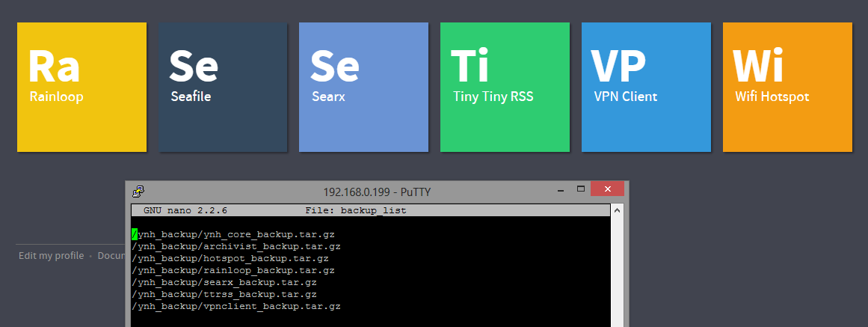
Task: Maximize the PuTTY window
Action: coord(581,189)
